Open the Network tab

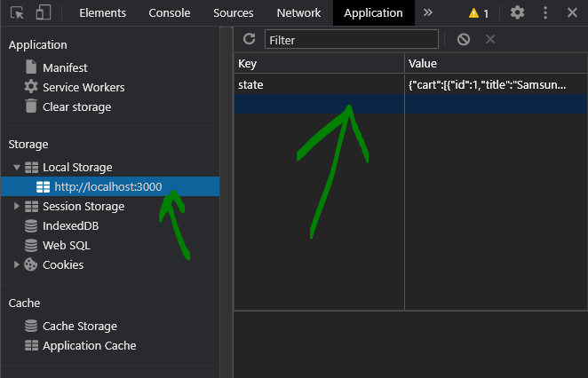pos(298,13)
